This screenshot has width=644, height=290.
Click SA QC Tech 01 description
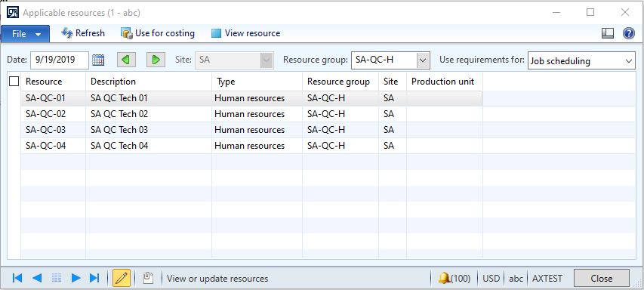click(x=149, y=98)
